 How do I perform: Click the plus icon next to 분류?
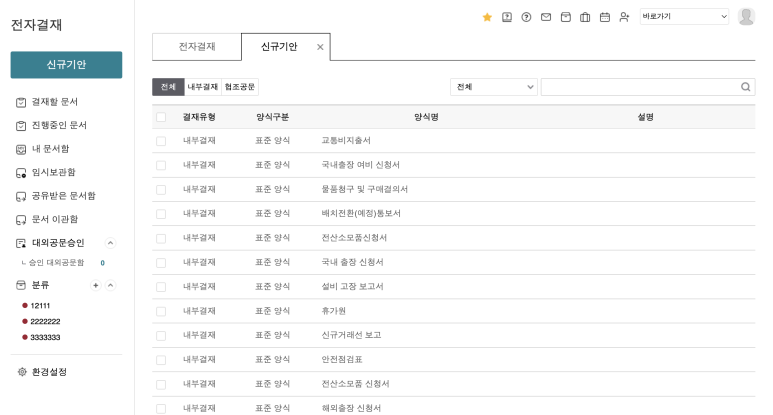click(96, 285)
